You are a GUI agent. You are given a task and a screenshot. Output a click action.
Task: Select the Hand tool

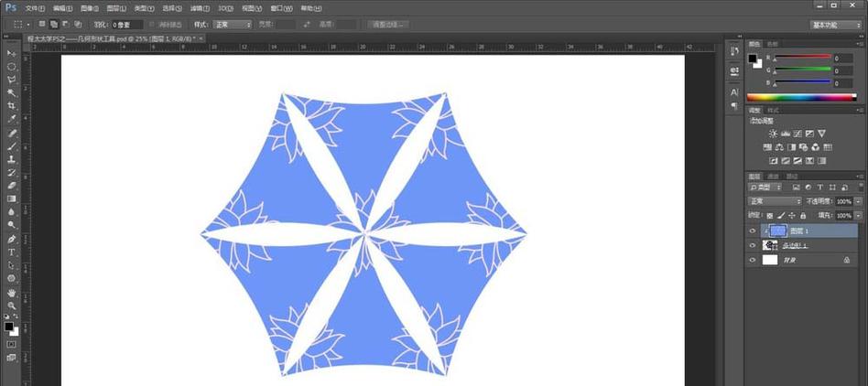[12, 292]
